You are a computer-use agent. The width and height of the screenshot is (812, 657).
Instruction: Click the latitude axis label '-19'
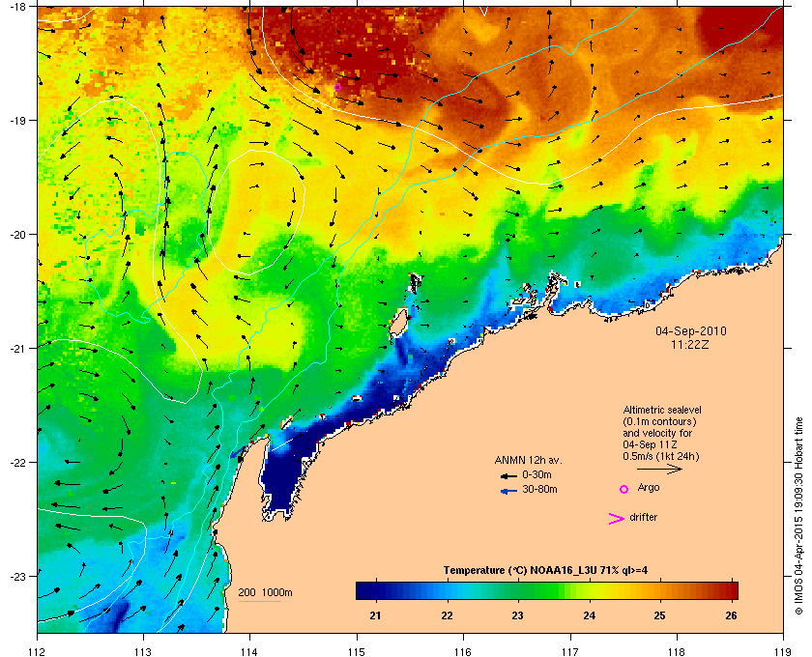click(x=17, y=120)
